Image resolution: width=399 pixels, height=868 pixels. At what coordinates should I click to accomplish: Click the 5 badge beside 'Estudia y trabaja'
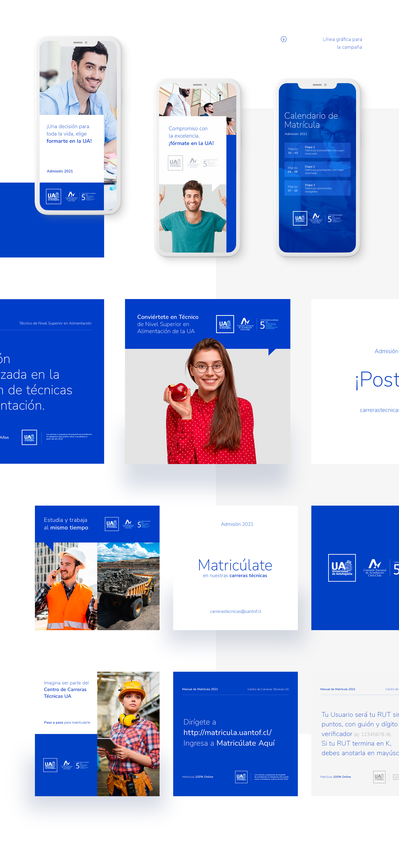144,524
